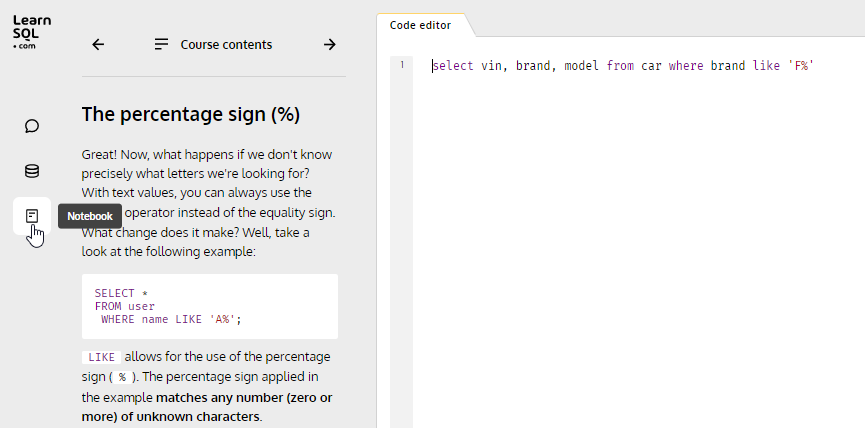Viewport: 865px width, 428px height.
Task: Open the LearnSQL.com logo home link
Action: coord(32,32)
